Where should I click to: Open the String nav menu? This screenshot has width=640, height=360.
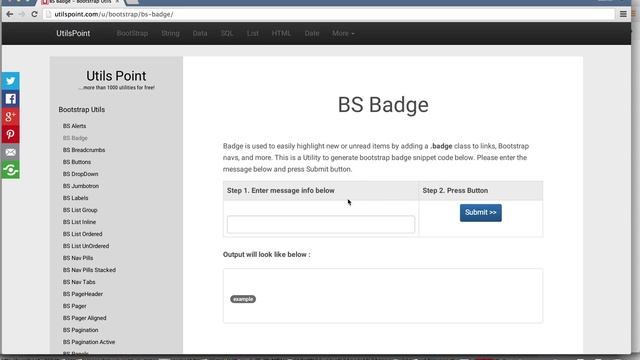170,33
